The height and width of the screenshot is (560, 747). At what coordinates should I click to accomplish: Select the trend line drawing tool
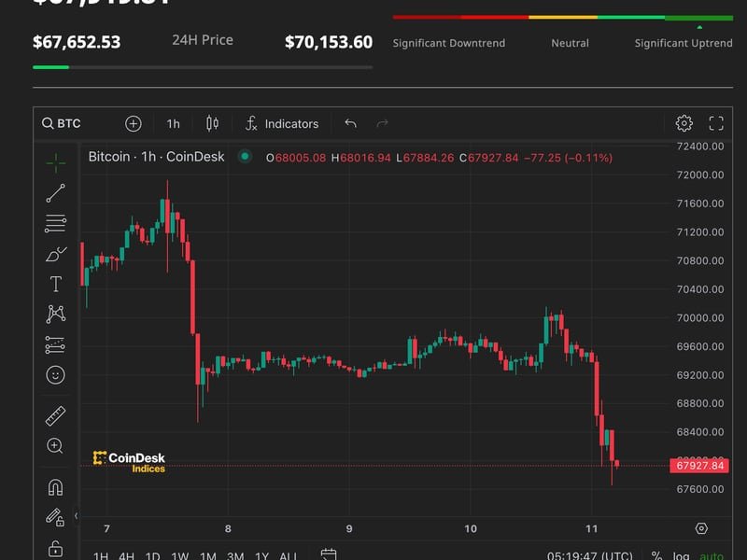pyautogui.click(x=55, y=193)
